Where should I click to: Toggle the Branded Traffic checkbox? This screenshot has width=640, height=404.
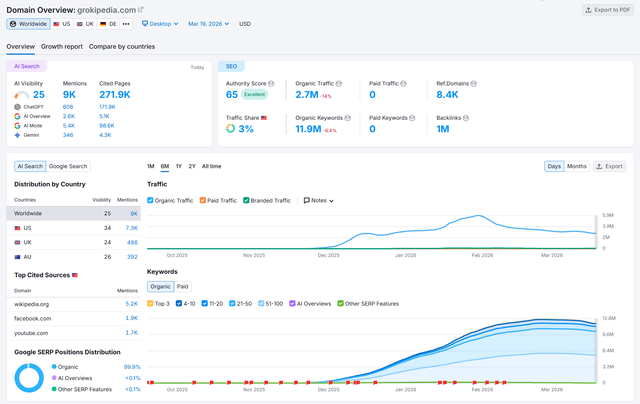coord(246,200)
